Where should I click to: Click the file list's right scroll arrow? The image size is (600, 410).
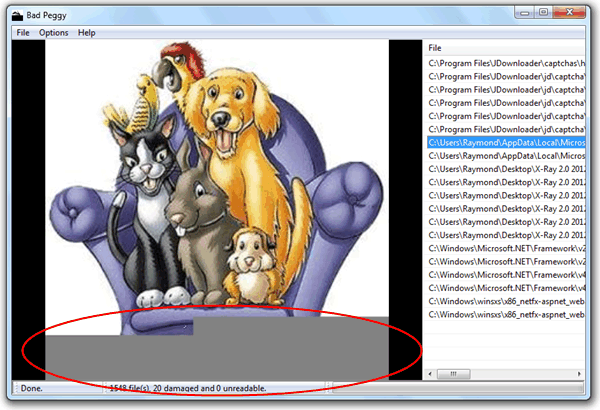click(579, 374)
